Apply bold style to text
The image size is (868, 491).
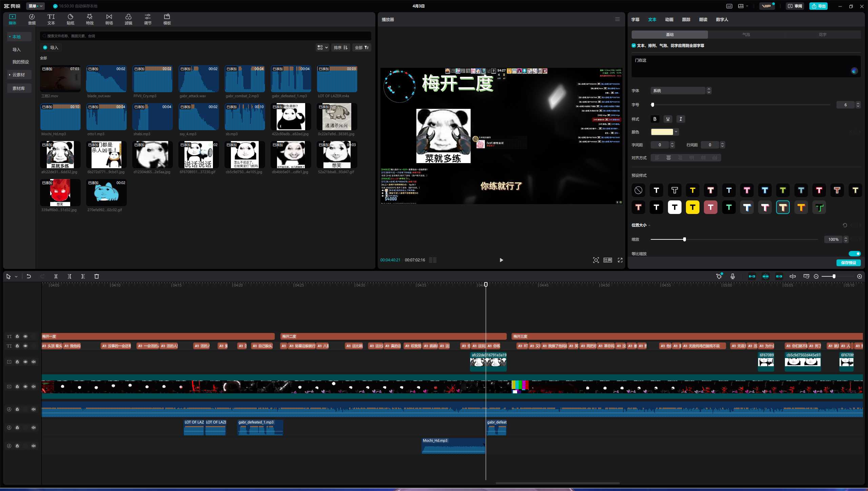point(655,119)
